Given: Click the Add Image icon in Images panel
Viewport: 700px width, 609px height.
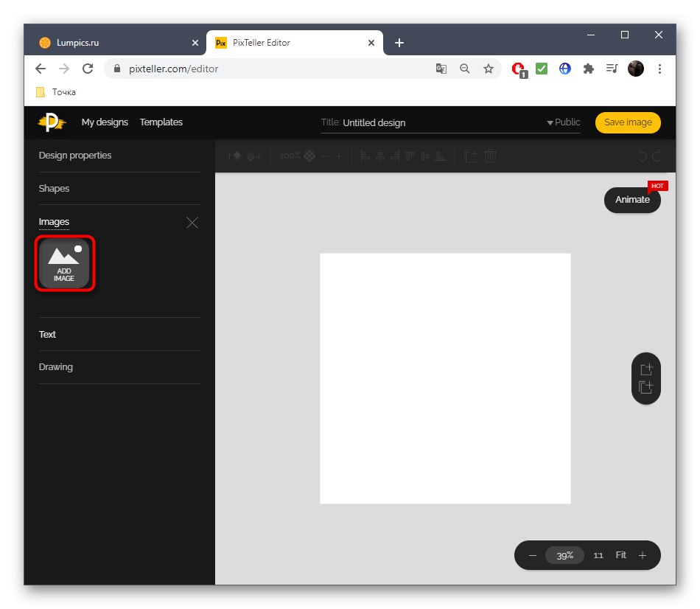Looking at the screenshot, I should click(x=65, y=262).
